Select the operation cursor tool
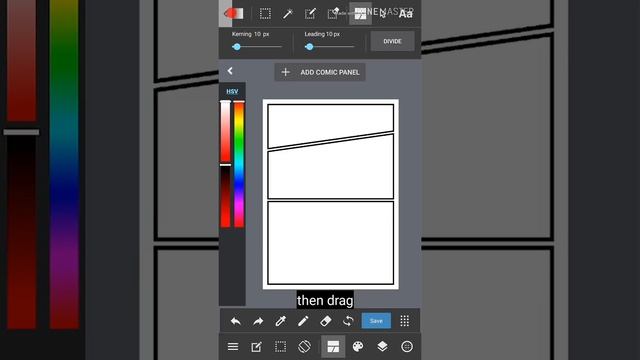The height and width of the screenshot is (360, 640). [x=382, y=14]
